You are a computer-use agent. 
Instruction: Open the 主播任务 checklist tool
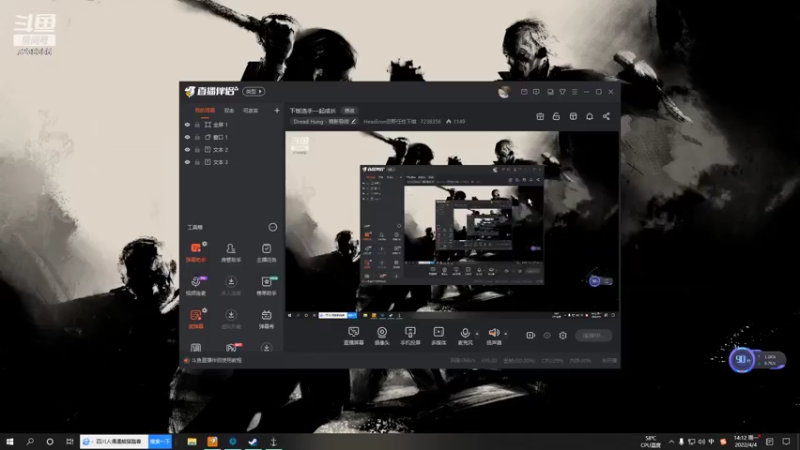(x=266, y=252)
